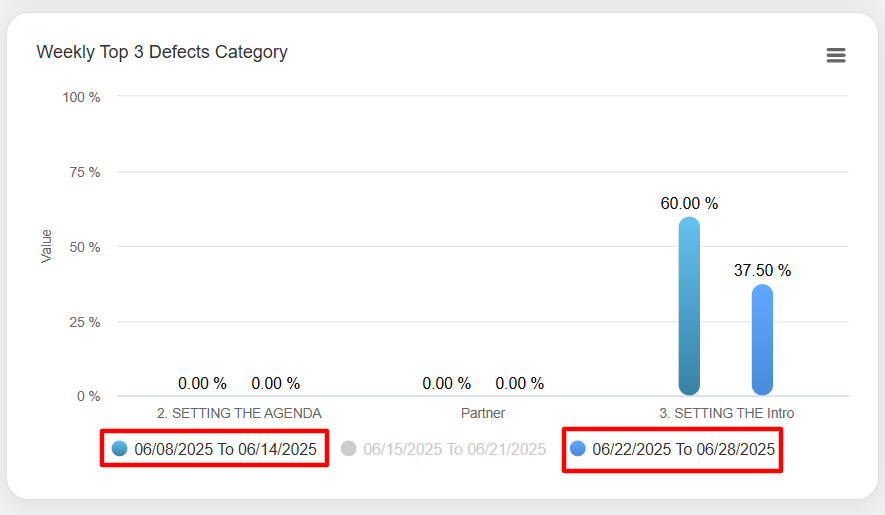Screen dimensions: 885x515
Task: Click the 60.00 % data label
Action: [689, 203]
